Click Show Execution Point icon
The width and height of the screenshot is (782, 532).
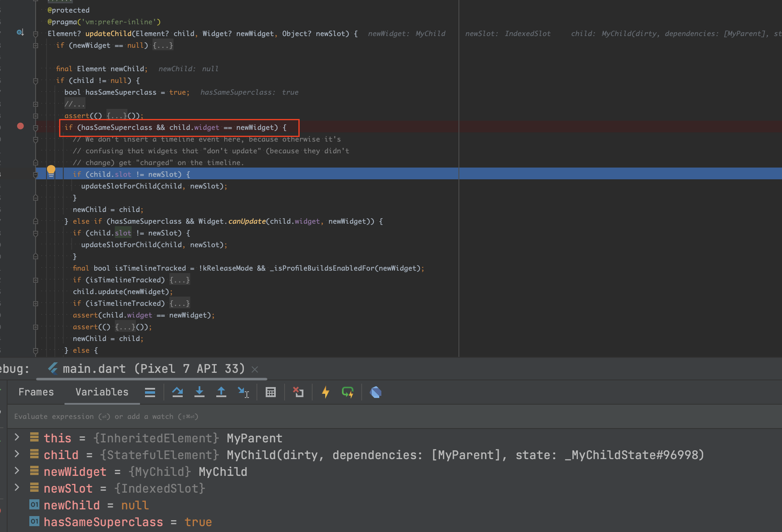tap(150, 392)
